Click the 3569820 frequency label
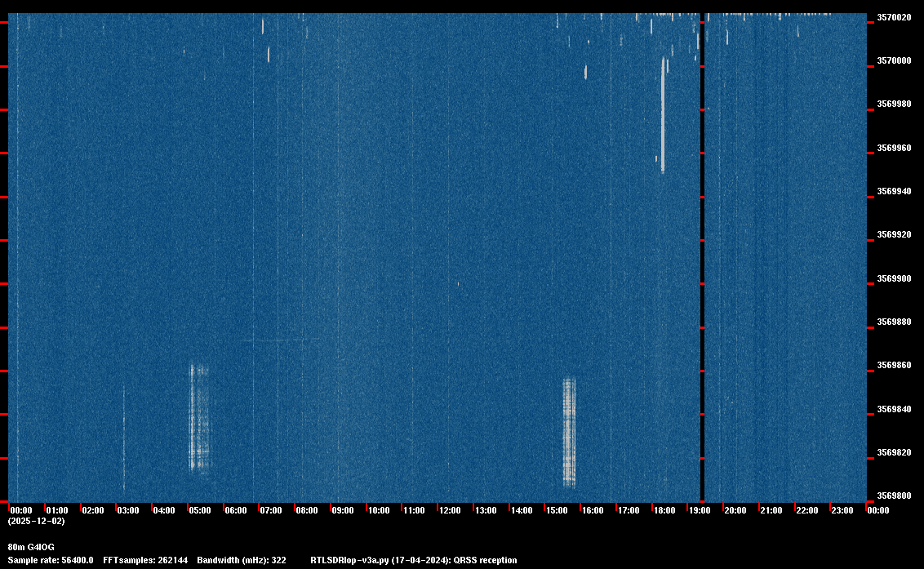The height and width of the screenshot is (569, 924). point(894,453)
